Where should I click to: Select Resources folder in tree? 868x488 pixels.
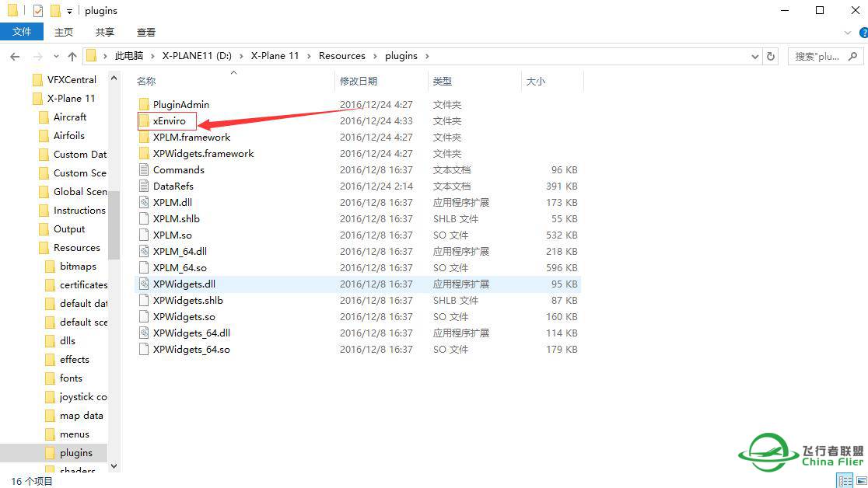point(76,247)
